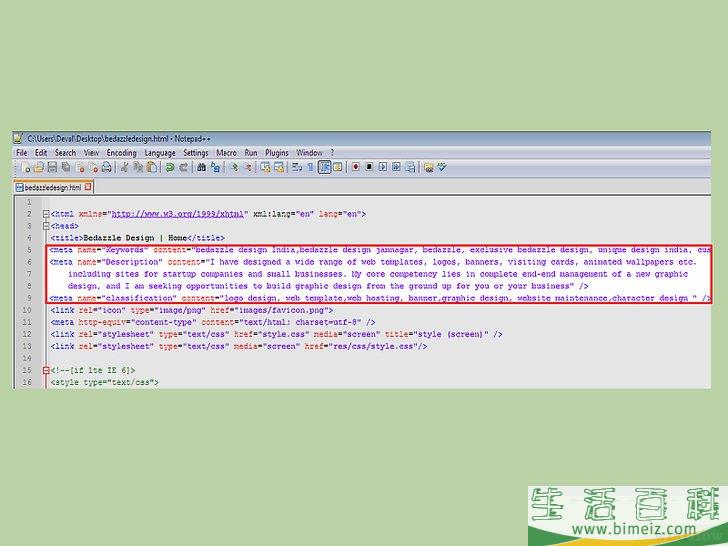
Task: Click the macro Playback icon
Action: point(383,167)
